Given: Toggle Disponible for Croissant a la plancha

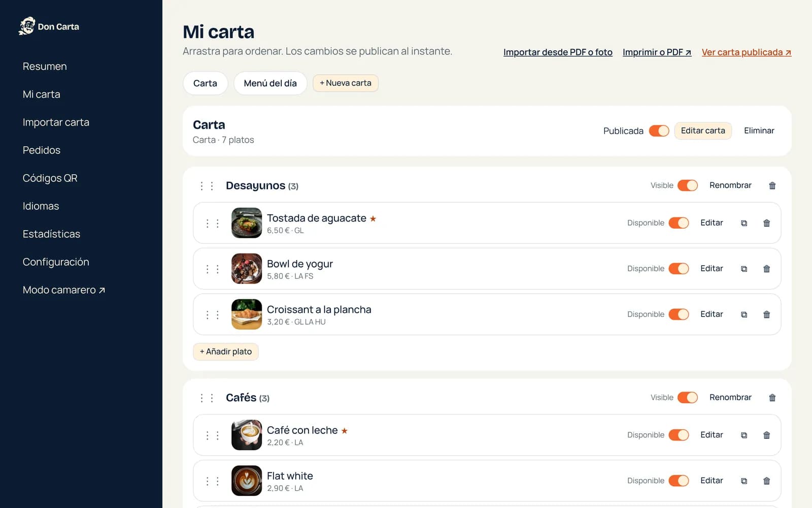Looking at the screenshot, I should click(x=679, y=314).
